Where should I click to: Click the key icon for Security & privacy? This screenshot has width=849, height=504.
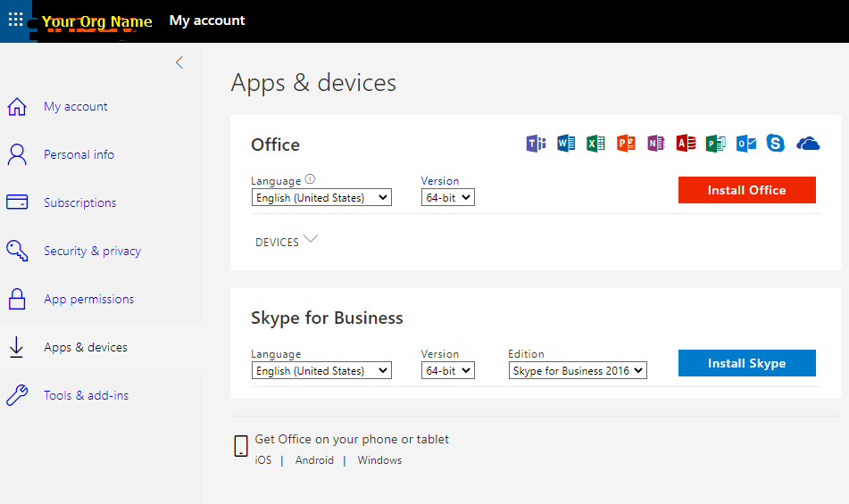coord(17,251)
